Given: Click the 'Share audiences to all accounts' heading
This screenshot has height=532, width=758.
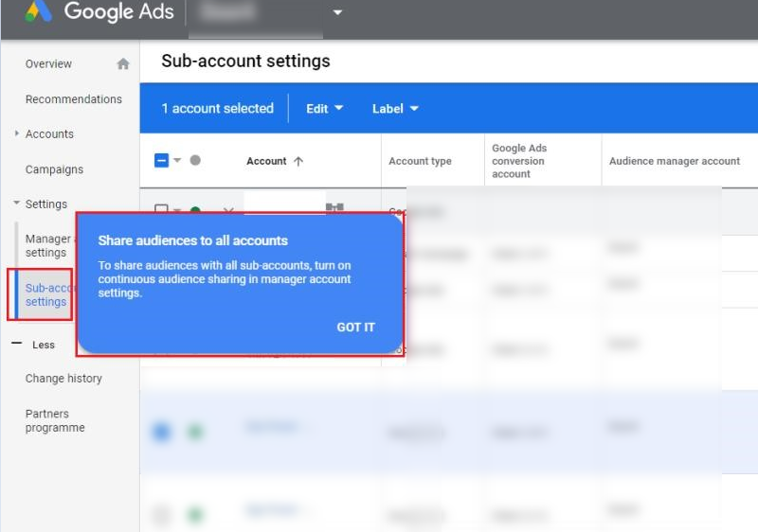Looking at the screenshot, I should pos(193,240).
